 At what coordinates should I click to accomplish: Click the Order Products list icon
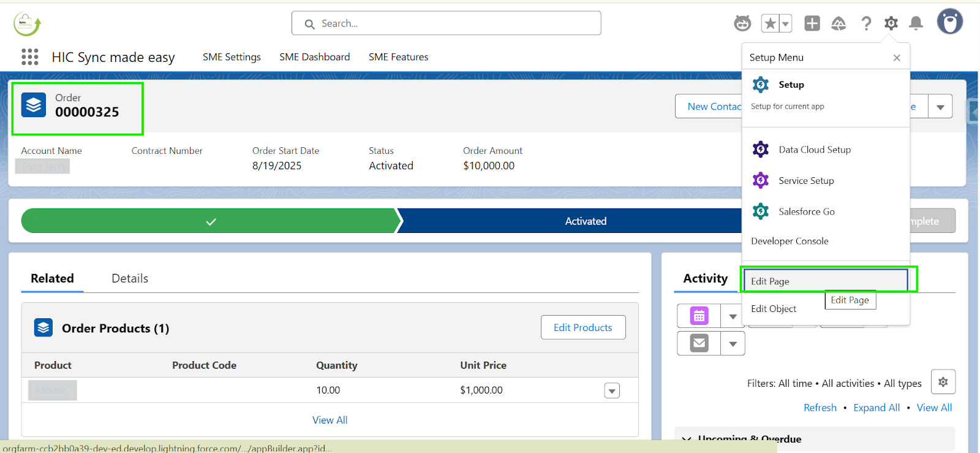pyautogui.click(x=43, y=328)
